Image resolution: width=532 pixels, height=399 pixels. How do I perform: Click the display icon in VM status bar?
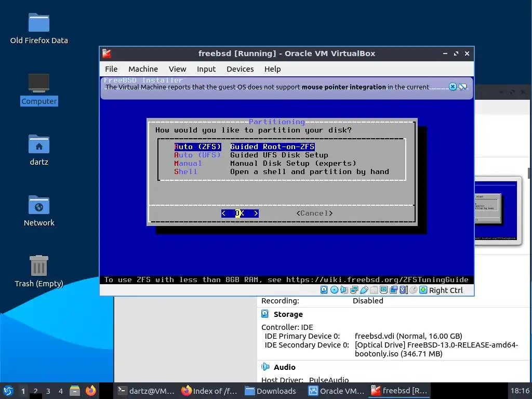pos(384,290)
